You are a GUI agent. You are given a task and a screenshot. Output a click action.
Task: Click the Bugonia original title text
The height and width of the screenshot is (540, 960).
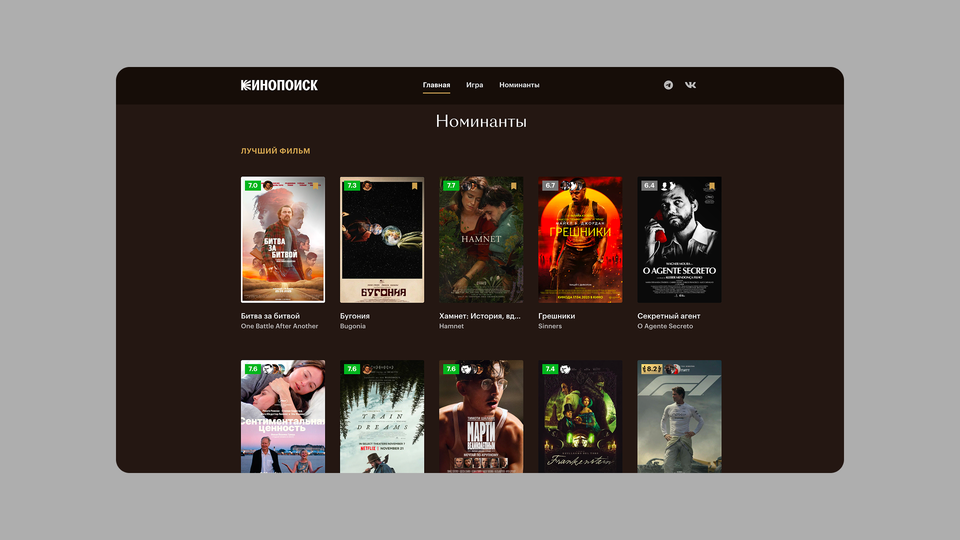pos(353,326)
